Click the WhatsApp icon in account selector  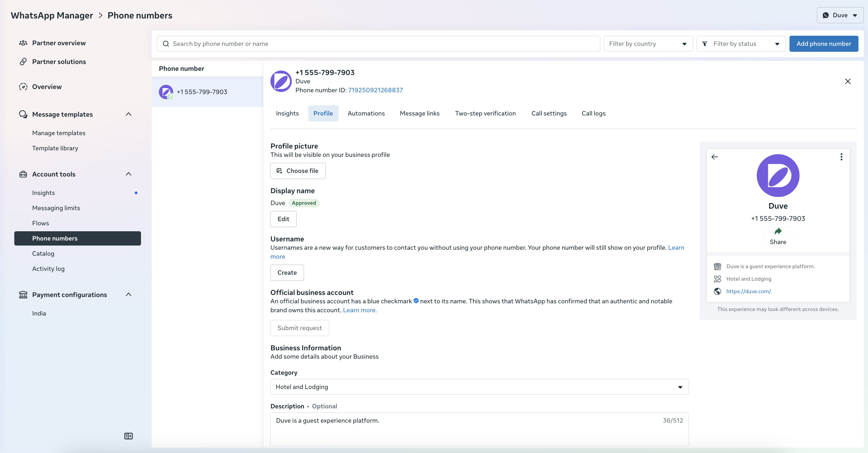point(825,15)
